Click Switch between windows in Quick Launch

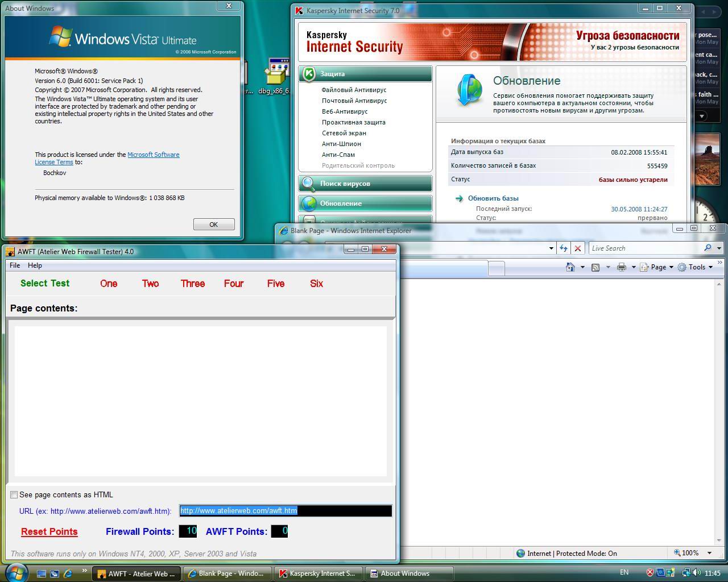tap(55, 573)
